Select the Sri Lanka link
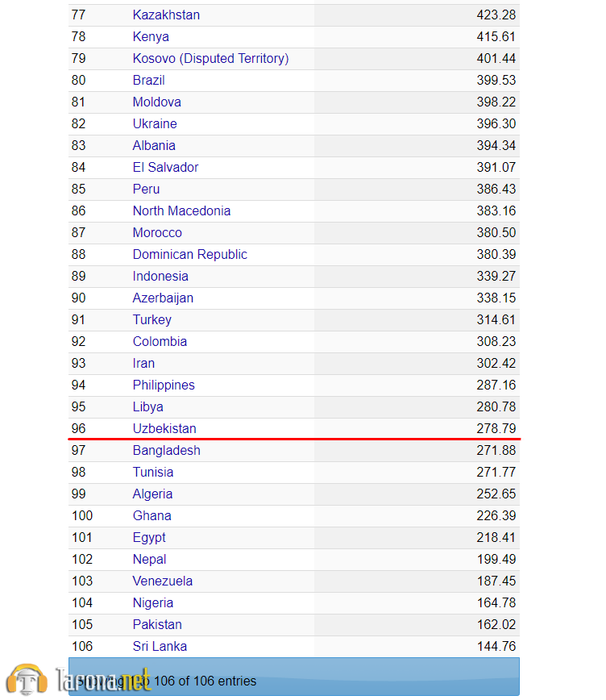 coord(160,647)
